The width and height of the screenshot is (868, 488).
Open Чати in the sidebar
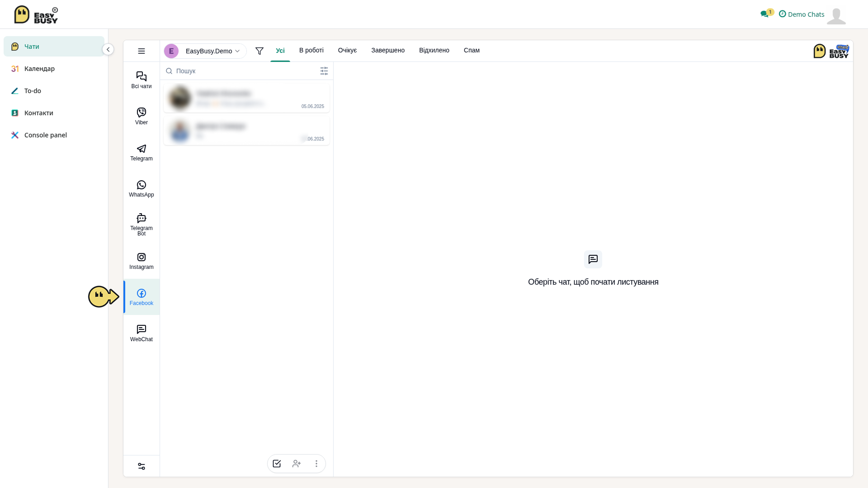[x=54, y=47]
